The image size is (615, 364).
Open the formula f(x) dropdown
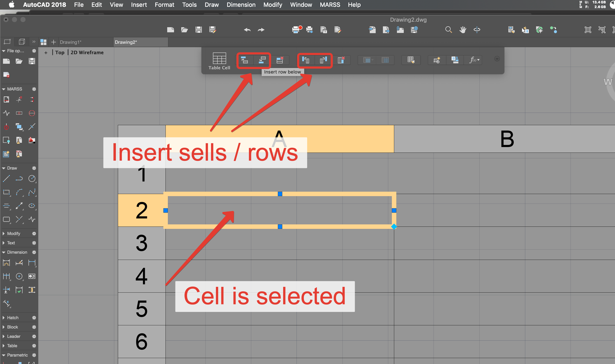478,60
